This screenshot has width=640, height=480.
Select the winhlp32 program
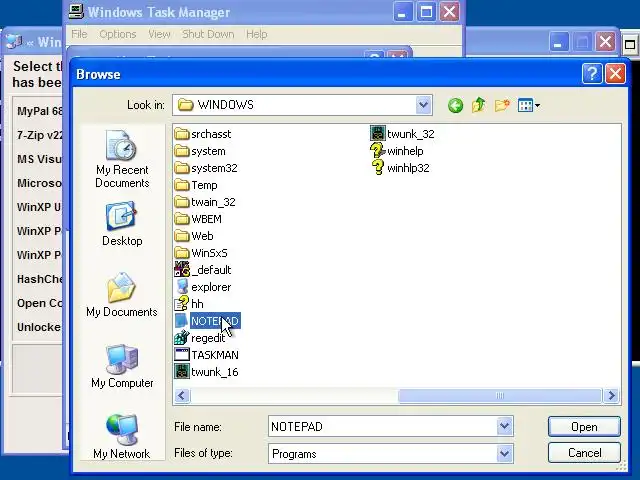(x=400, y=168)
